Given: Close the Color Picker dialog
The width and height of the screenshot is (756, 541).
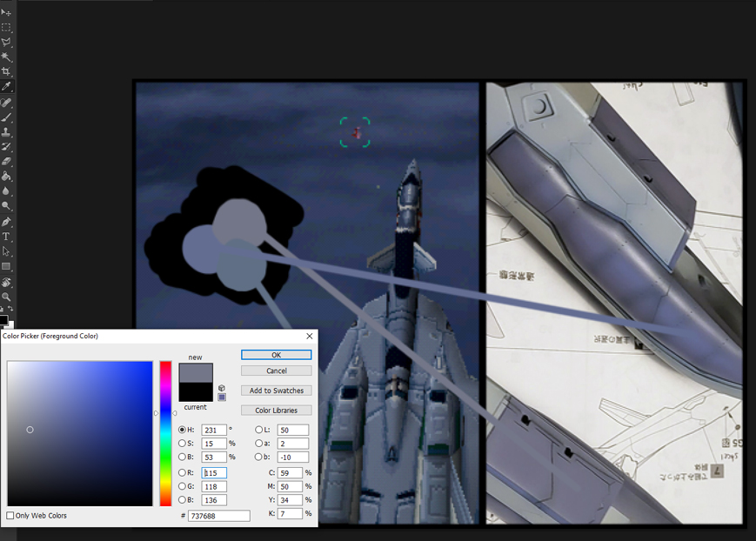Looking at the screenshot, I should click(x=310, y=336).
